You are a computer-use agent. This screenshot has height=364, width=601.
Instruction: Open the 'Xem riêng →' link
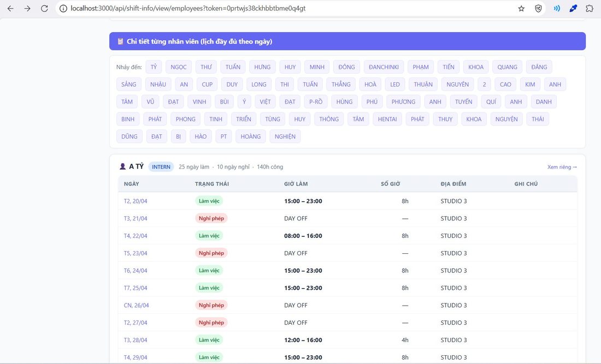coord(562,167)
